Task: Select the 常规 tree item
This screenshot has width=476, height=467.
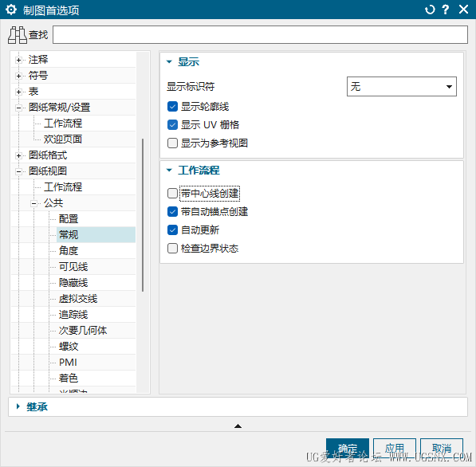Action: pos(69,235)
